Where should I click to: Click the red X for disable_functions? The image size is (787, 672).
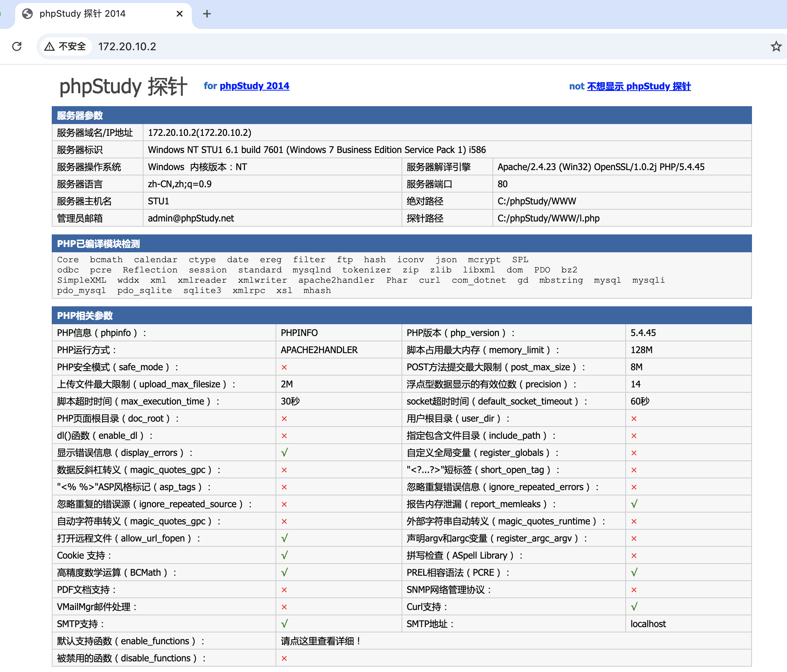284,658
